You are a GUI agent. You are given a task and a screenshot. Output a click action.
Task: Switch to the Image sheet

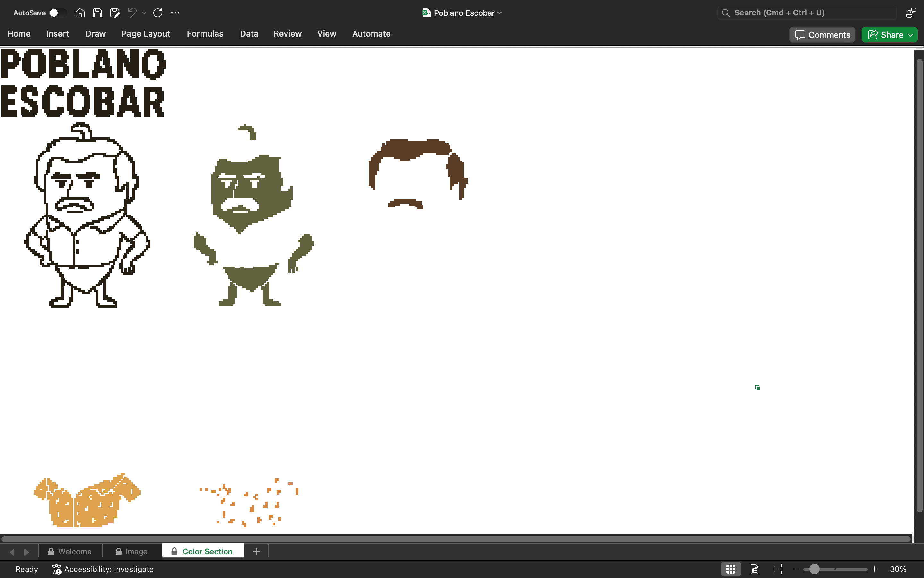click(x=132, y=551)
